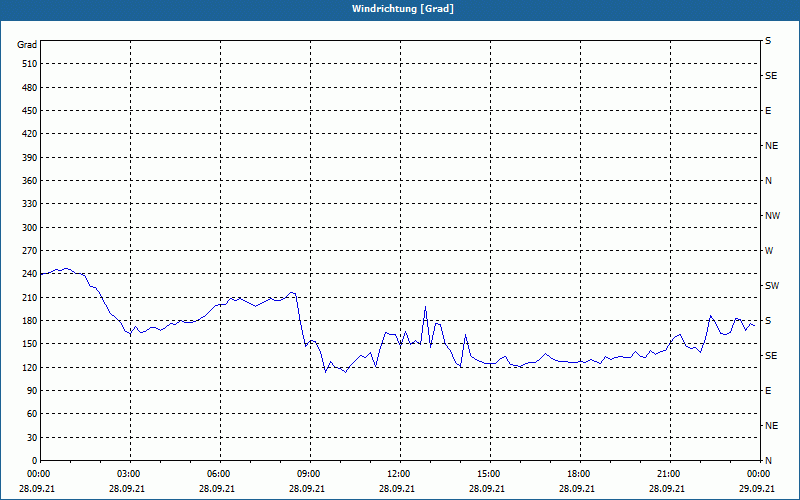The height and width of the screenshot is (500, 800).
Task: Click the "Windrichtung [Grad]" chart title
Action: pyautogui.click(x=403, y=9)
